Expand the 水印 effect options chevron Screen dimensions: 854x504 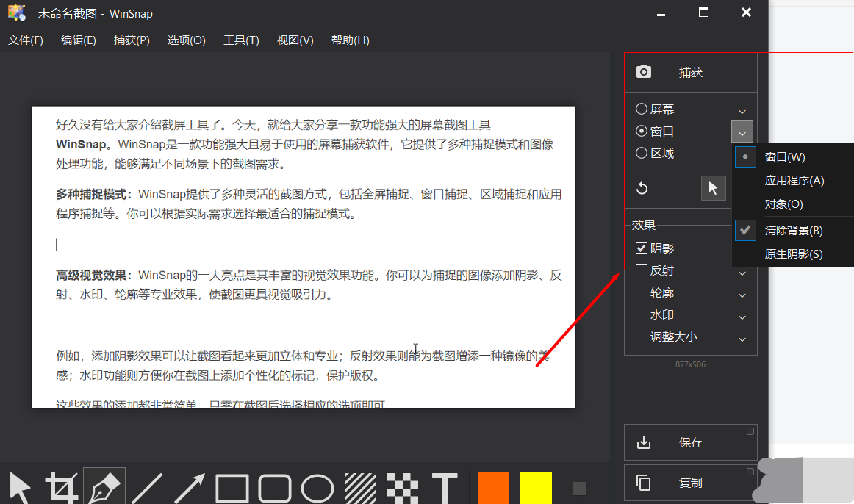pyautogui.click(x=742, y=317)
